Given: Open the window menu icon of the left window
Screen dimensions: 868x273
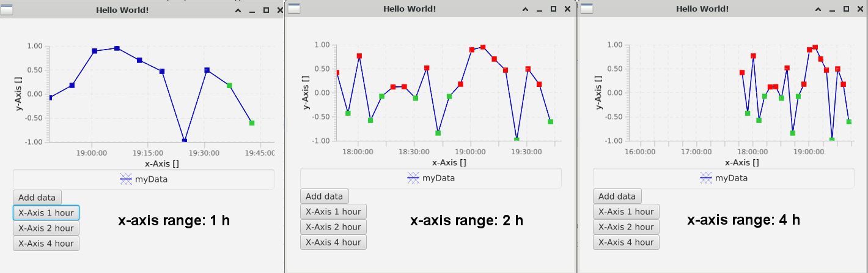Looking at the screenshot, I should [x=7, y=10].
